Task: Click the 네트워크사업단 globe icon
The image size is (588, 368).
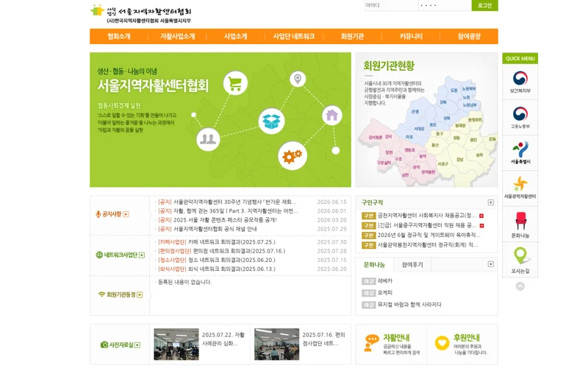Action: (99, 255)
